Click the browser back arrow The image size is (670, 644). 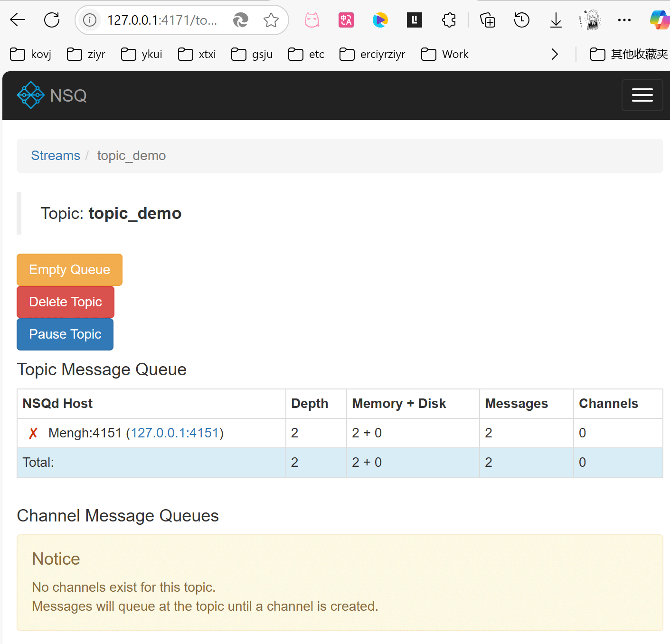pos(18,20)
